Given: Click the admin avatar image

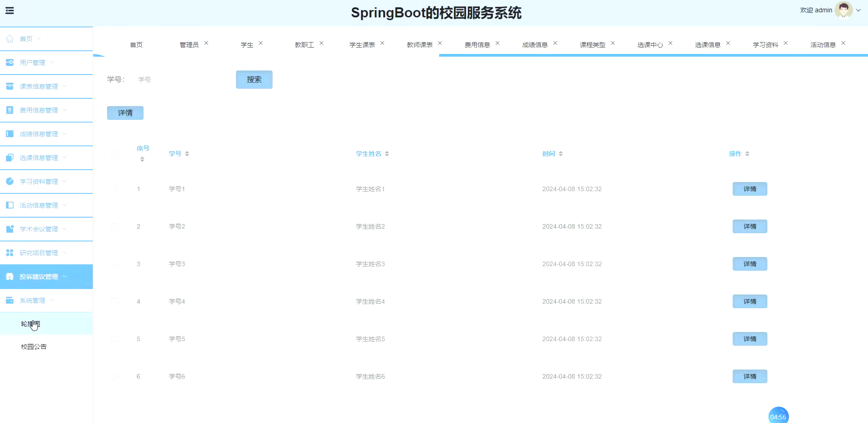Looking at the screenshot, I should point(843,10).
